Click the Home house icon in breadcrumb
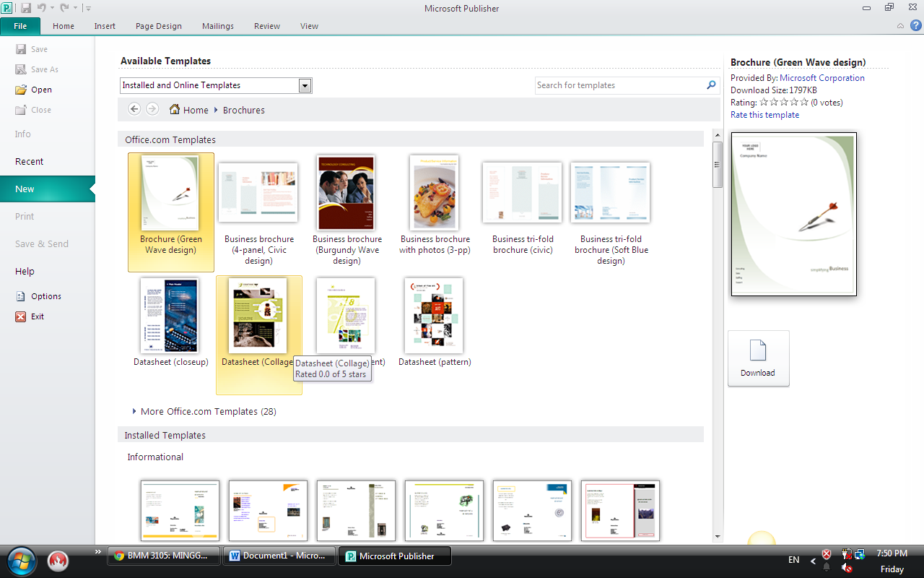924x578 pixels. [x=175, y=109]
